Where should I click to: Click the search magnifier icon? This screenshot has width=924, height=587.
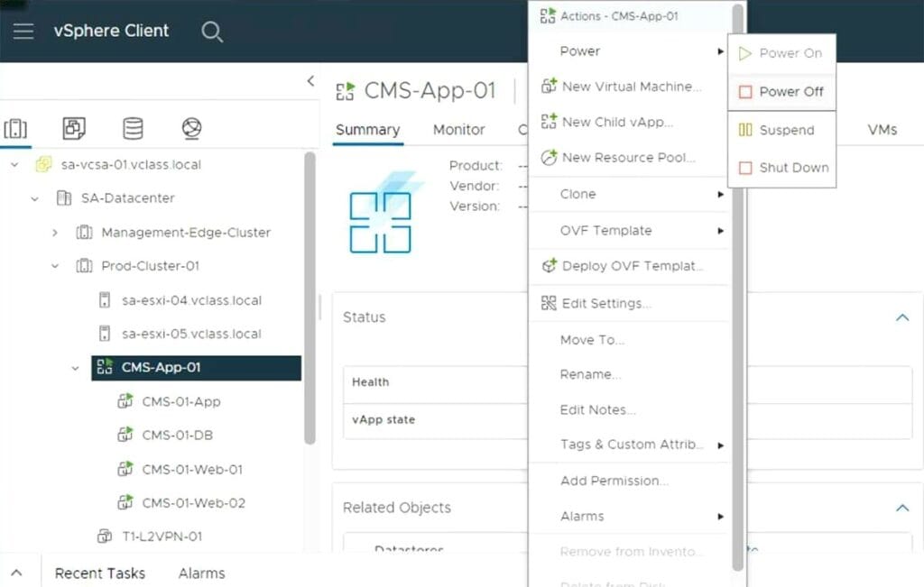pyautogui.click(x=212, y=30)
